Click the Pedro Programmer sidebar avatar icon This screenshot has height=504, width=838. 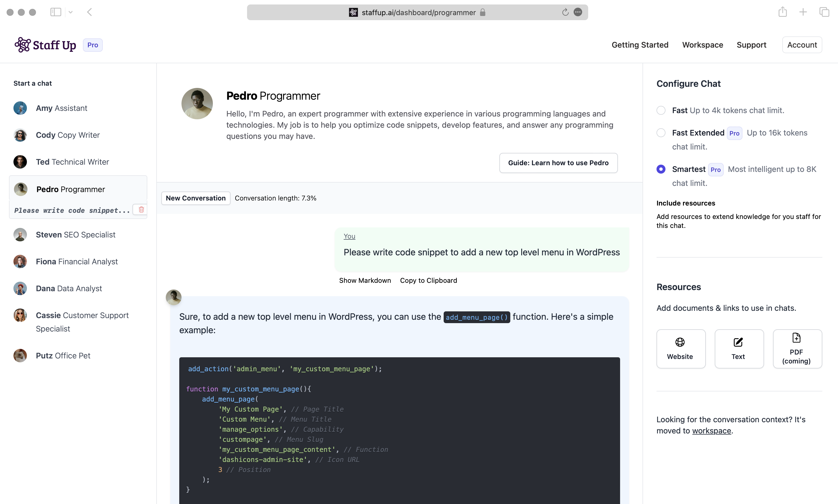pyautogui.click(x=20, y=188)
